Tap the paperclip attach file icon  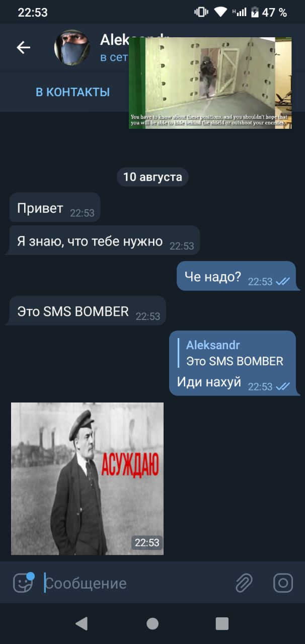pos(244,583)
